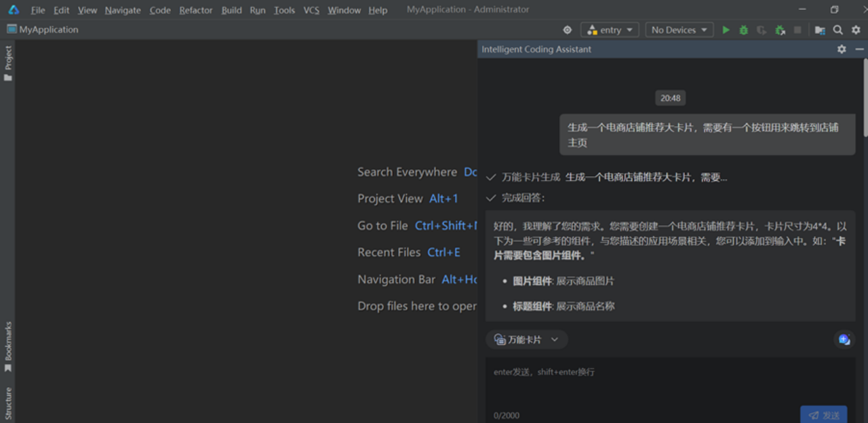
Task: Click the Debug bug icon
Action: (x=743, y=30)
